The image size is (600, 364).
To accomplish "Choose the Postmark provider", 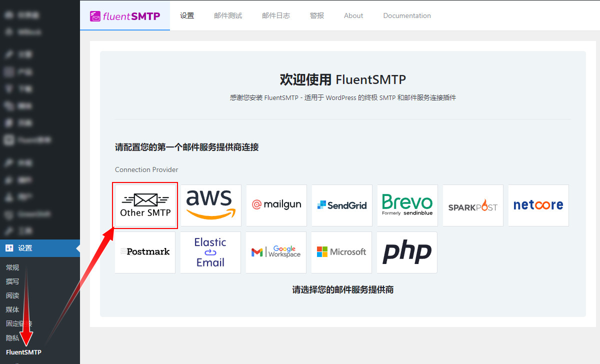I will point(145,252).
